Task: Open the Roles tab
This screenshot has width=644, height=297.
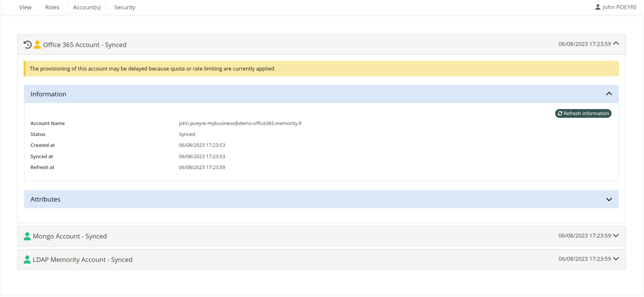Action: [52, 7]
